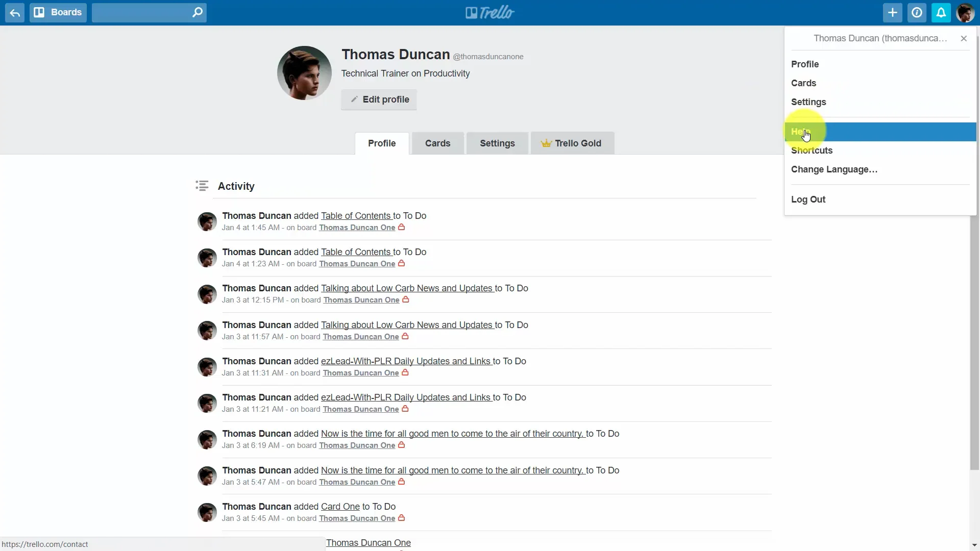Click the search input field
This screenshot has width=980, height=551.
(x=149, y=13)
